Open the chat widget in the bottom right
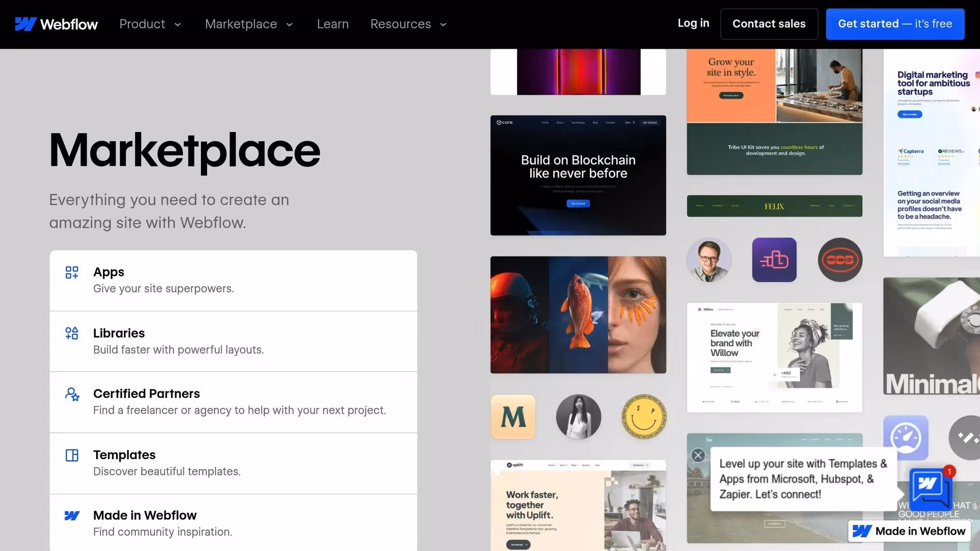The height and width of the screenshot is (551, 980). (930, 489)
